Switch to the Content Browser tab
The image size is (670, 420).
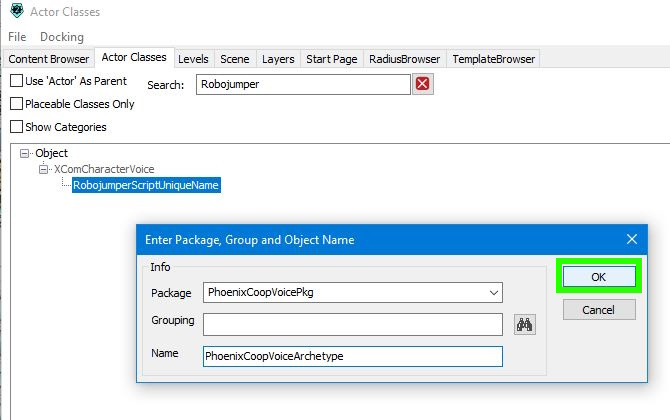coord(48,59)
